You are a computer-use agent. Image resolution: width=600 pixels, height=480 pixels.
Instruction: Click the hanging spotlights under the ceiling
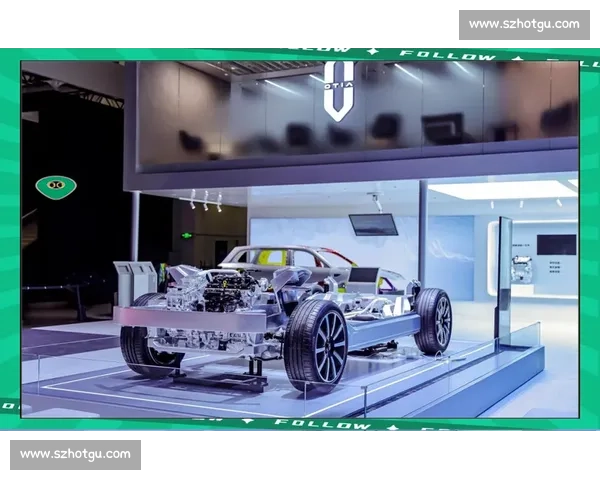[205, 199]
